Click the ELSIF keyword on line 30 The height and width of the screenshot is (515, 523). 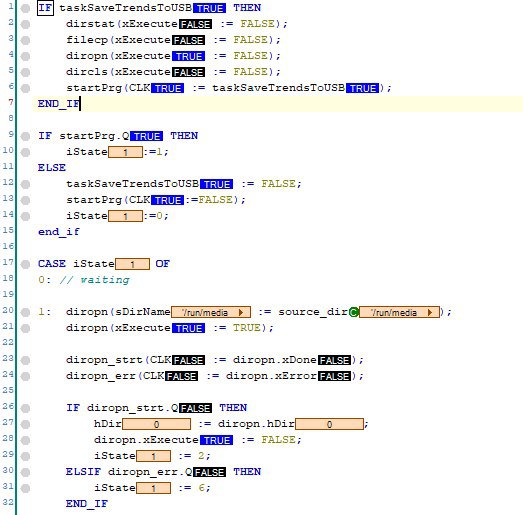83,472
